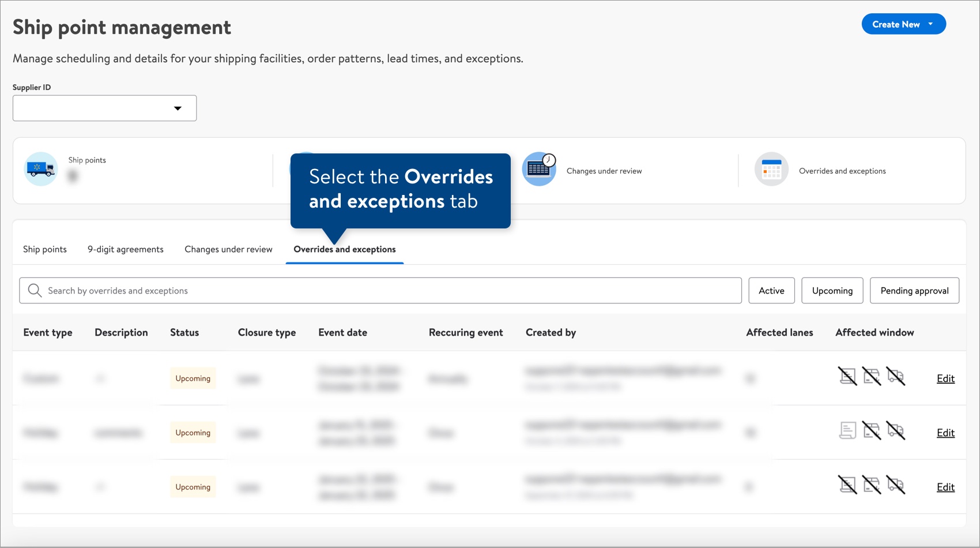Click the Changes under review calendar-clock icon
980x548 pixels.
click(539, 169)
